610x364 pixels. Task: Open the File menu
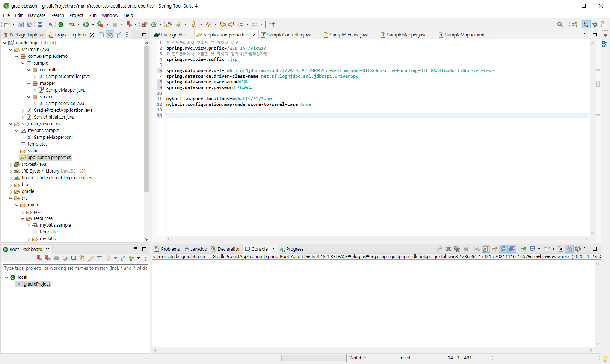[6, 15]
